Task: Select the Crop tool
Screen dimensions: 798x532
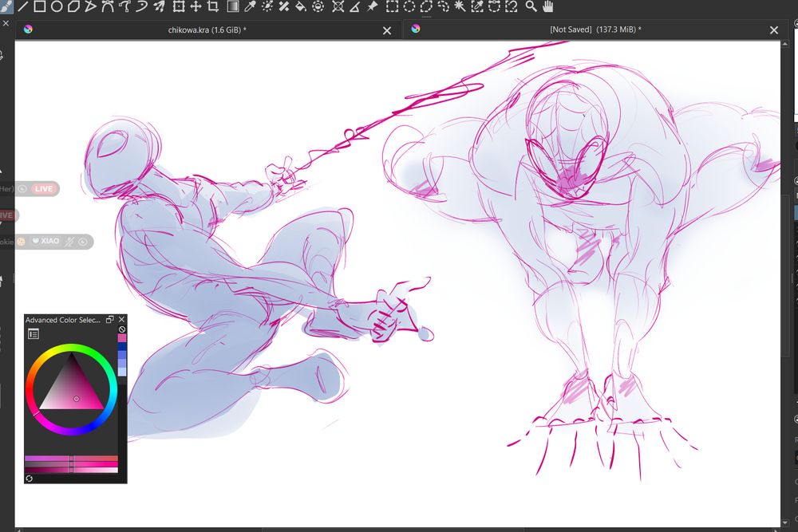Action: (x=213, y=6)
